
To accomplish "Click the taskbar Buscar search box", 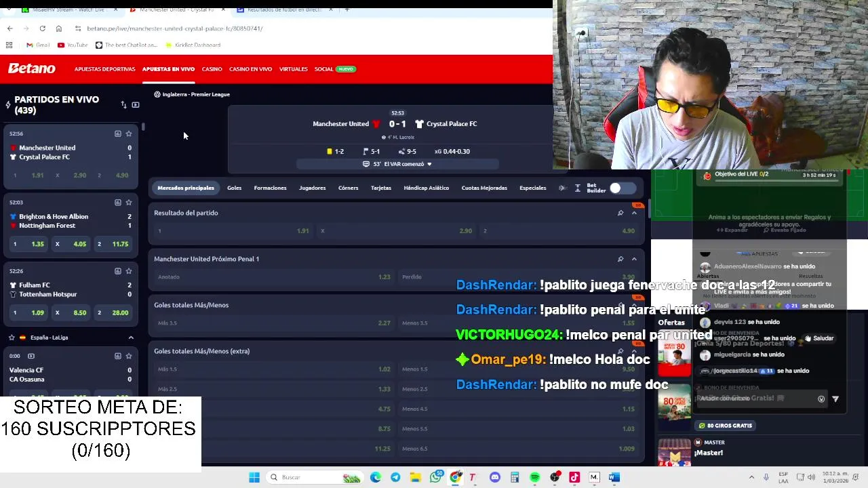I will pos(313,477).
